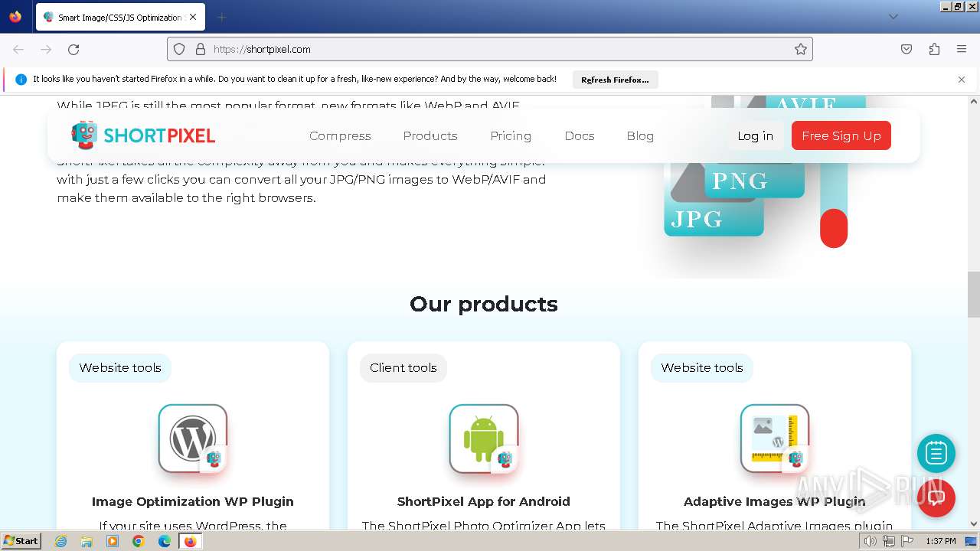
Task: Click Website tools tag on Adaptive Images card
Action: [x=702, y=367]
